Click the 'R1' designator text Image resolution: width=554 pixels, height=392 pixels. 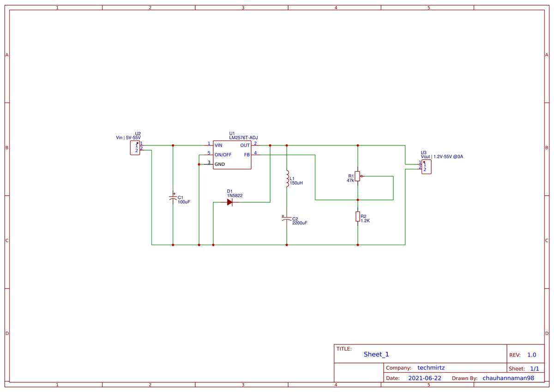[x=351, y=176]
